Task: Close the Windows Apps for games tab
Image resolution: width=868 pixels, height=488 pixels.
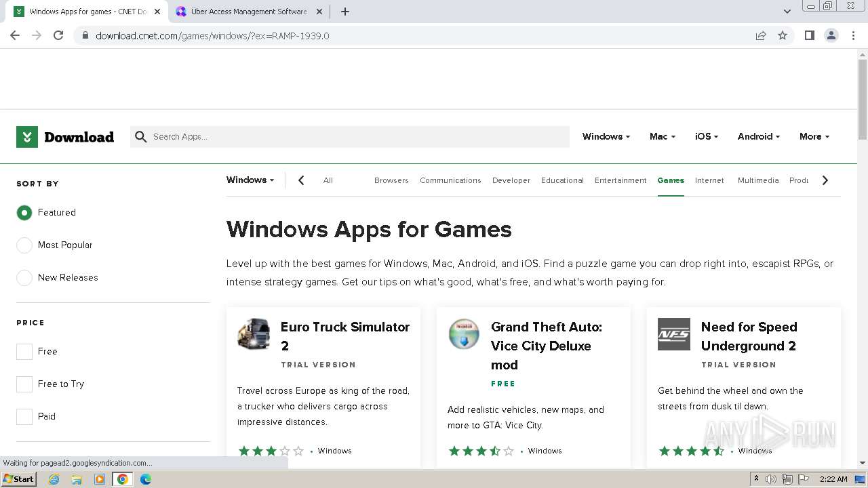Action: [x=157, y=12]
